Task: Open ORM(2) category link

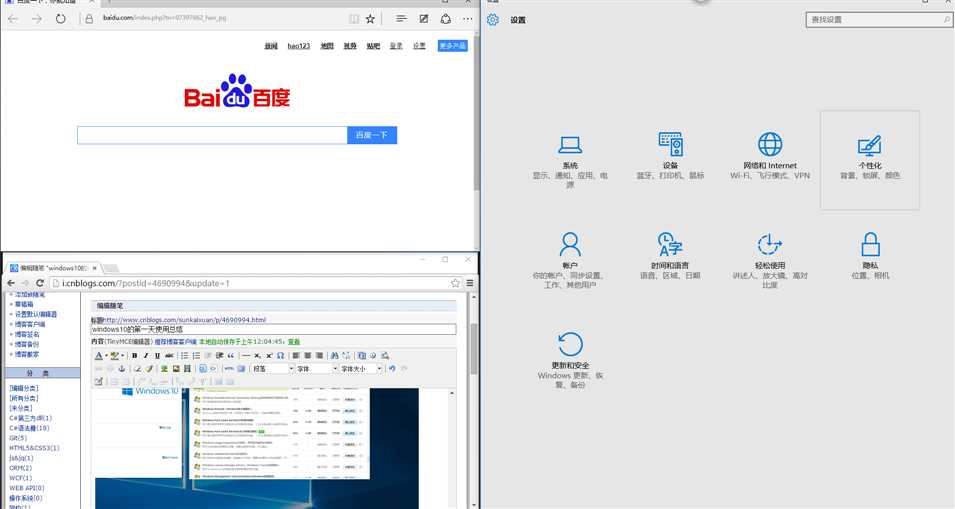Action: point(20,468)
